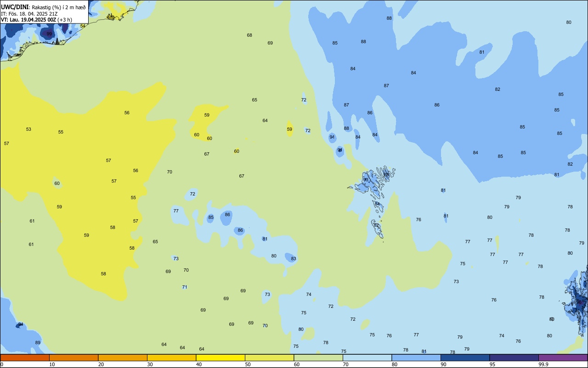The height and width of the screenshot is (368, 588).
Task: Click the humidity value 83 on the map
Action: pyautogui.click(x=294, y=259)
